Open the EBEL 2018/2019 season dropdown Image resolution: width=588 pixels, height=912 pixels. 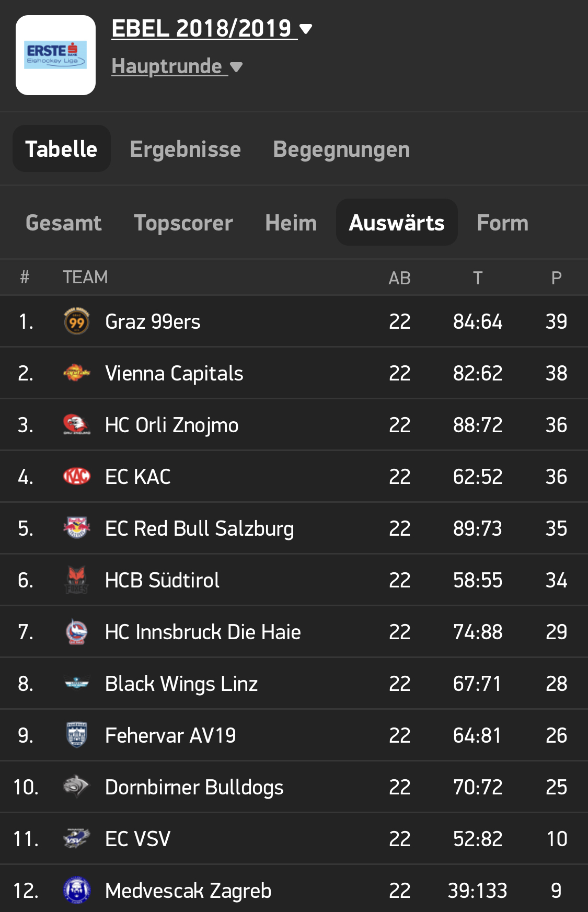[212, 28]
